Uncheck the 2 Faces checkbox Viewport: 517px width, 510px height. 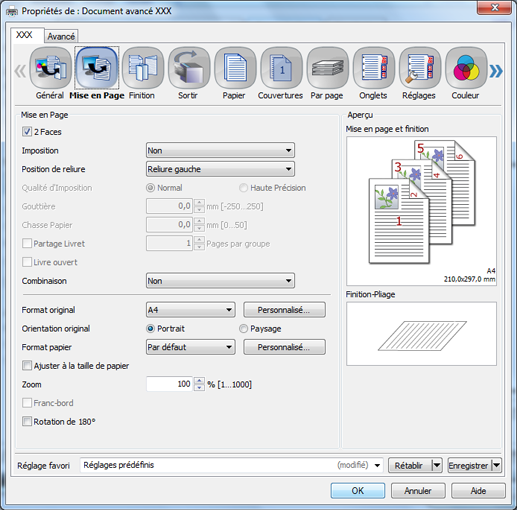coord(27,132)
